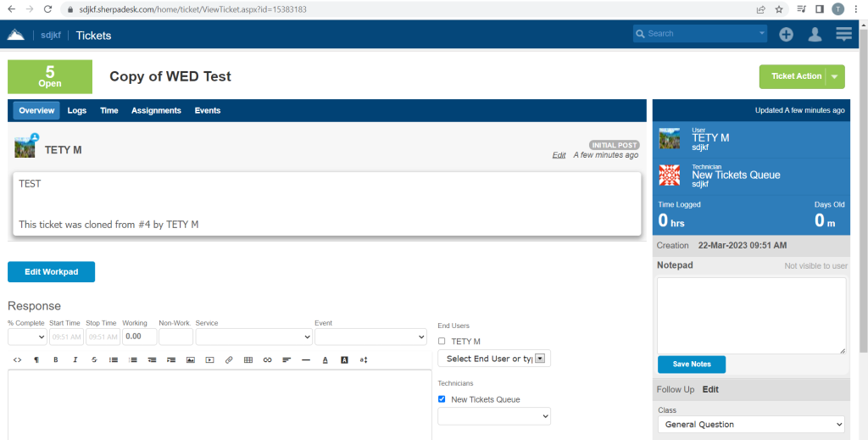
Task: Open text alignment options
Action: pos(287,359)
